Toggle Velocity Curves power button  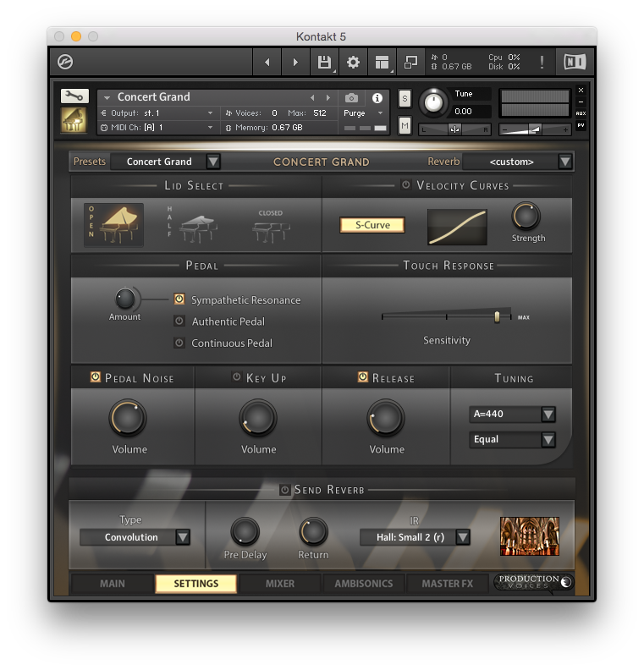pos(406,184)
